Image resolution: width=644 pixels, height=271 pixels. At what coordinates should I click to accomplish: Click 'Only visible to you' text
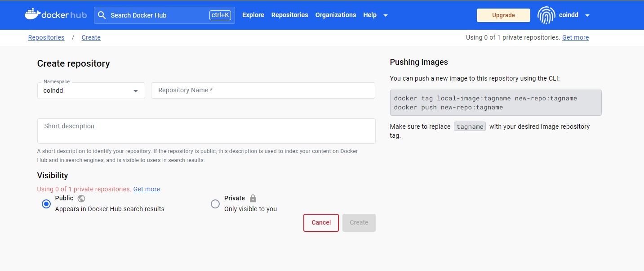(x=250, y=209)
